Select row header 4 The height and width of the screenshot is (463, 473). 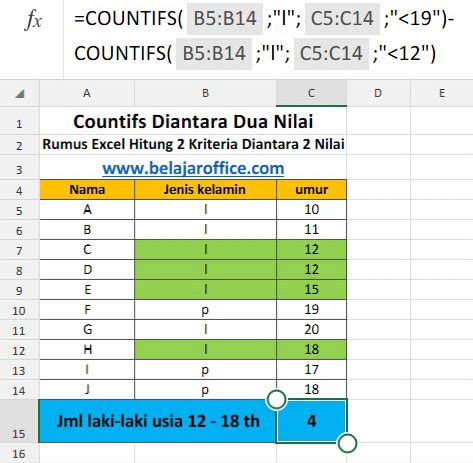coord(19,191)
